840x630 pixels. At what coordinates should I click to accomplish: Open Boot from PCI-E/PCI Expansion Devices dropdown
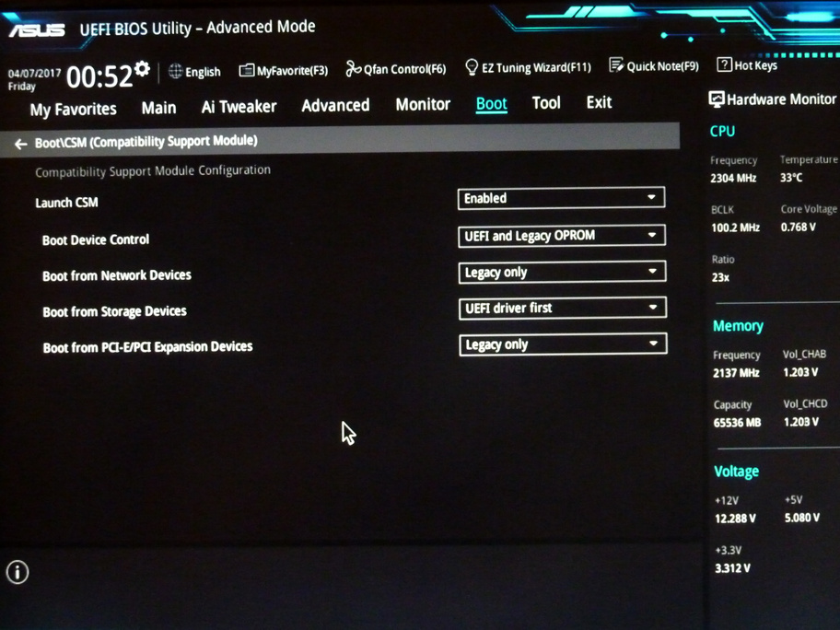coord(563,344)
